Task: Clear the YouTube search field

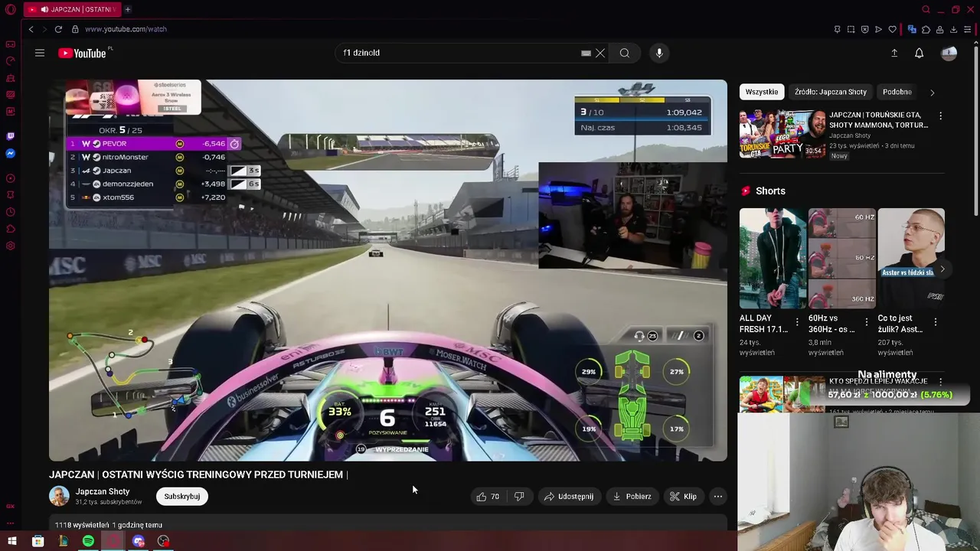Action: pos(600,53)
